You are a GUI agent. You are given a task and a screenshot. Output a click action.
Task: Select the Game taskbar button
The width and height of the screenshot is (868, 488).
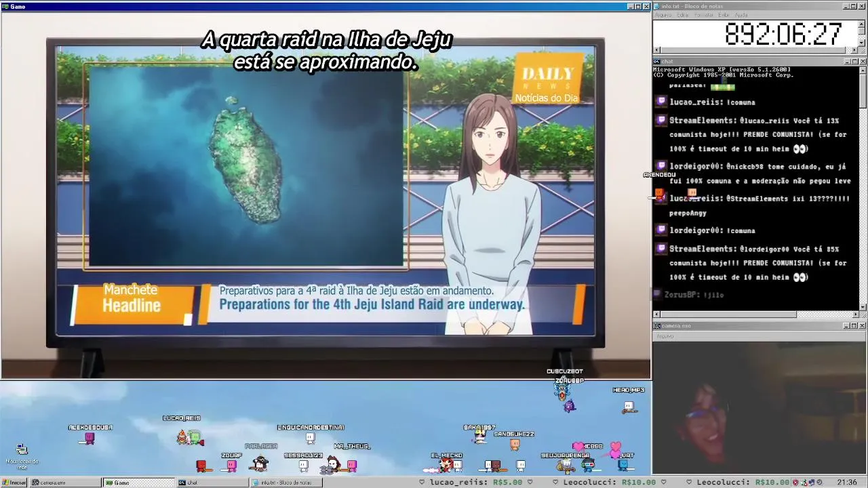(138, 483)
